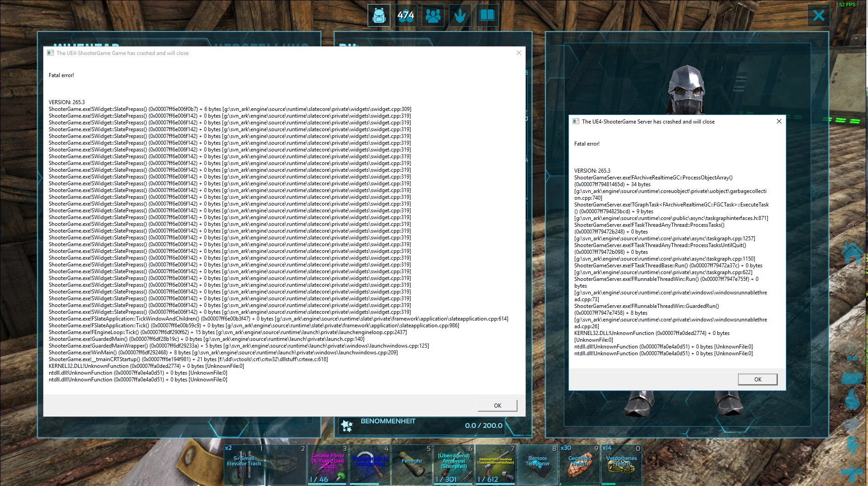Click the water droplet status icon
Screen dimensions: 868x486
(x=852, y=399)
